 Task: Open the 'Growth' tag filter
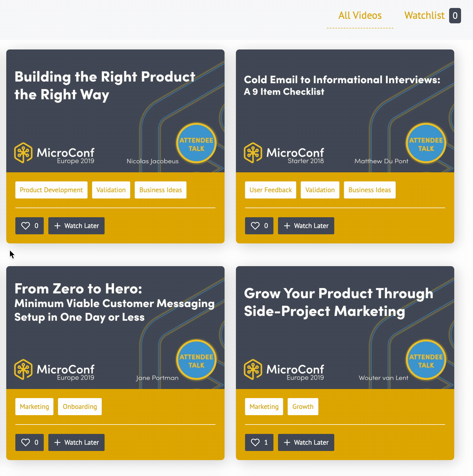[302, 407]
